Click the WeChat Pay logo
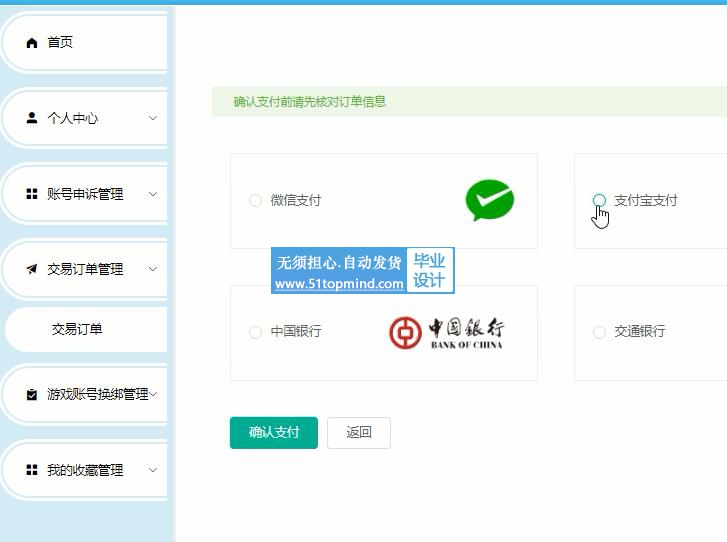The image size is (727, 542). [x=490, y=200]
